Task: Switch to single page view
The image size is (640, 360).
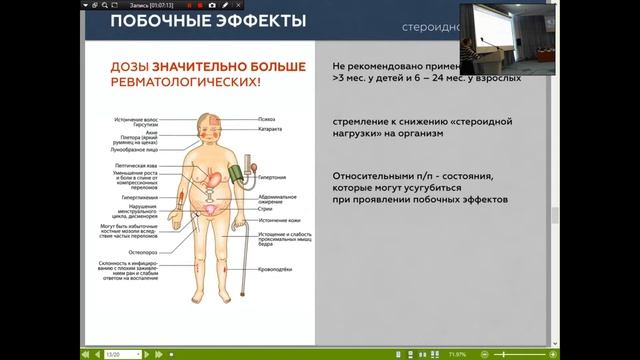Action: tap(398, 355)
